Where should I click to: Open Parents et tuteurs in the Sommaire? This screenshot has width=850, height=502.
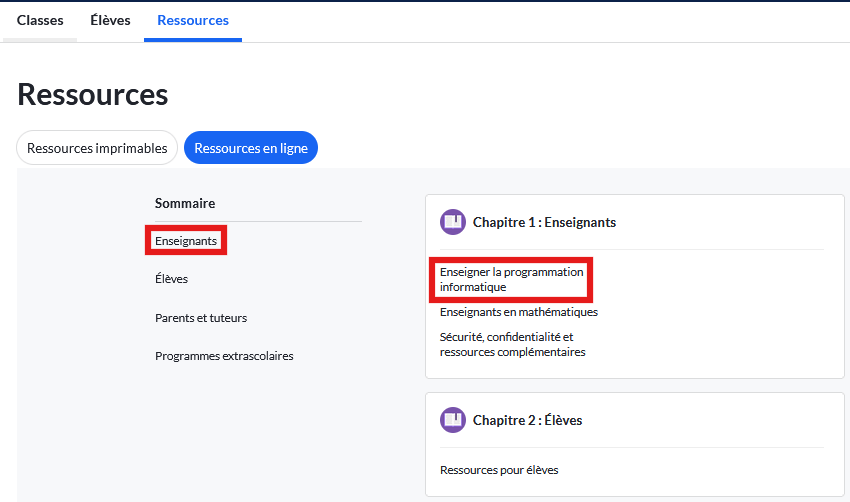(x=201, y=318)
